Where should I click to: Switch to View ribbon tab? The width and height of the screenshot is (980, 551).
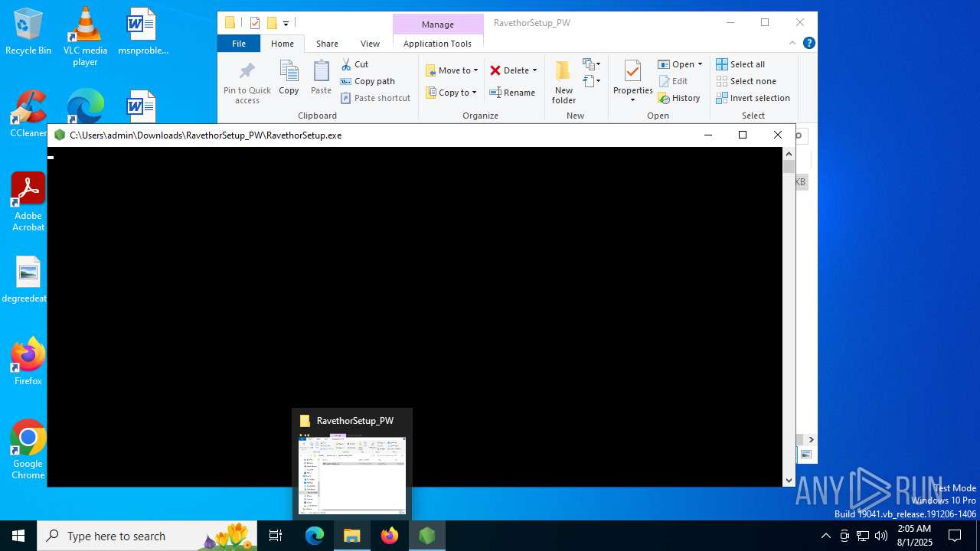click(370, 44)
